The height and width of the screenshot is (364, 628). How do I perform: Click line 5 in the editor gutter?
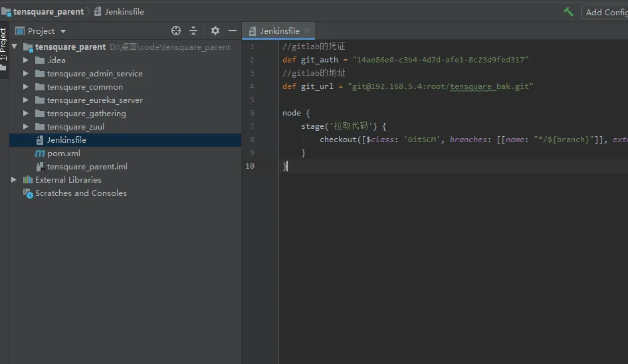click(252, 100)
